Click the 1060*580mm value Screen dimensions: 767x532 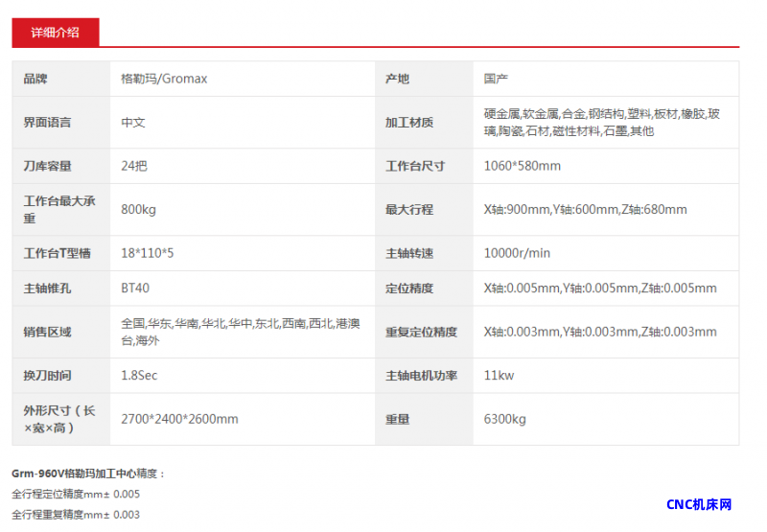(523, 166)
